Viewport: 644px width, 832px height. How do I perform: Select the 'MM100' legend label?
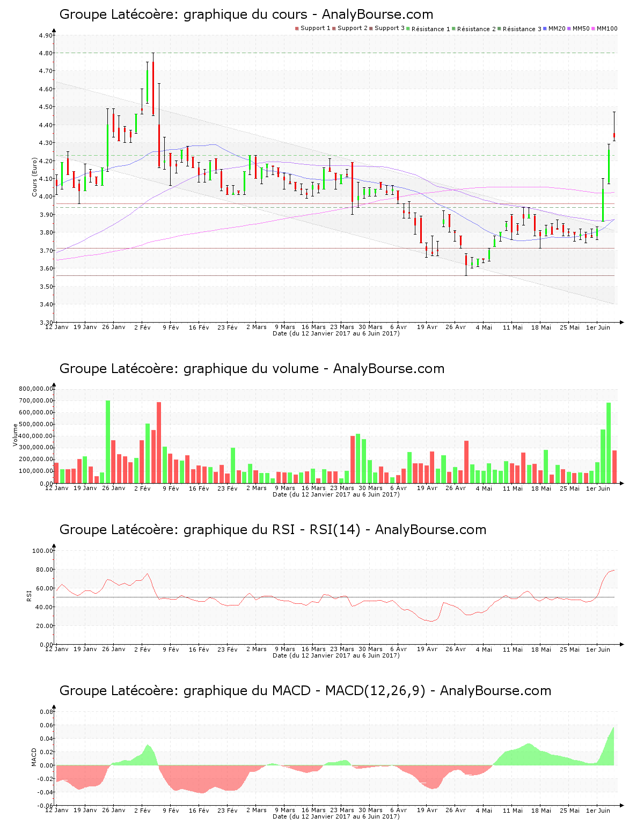pos(607,28)
